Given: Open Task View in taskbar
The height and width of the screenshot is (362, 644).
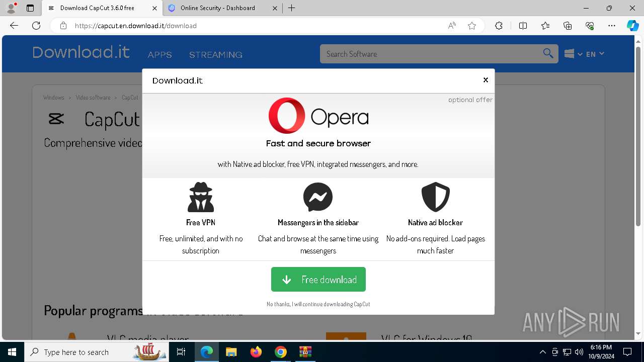Looking at the screenshot, I should pyautogui.click(x=182, y=352).
